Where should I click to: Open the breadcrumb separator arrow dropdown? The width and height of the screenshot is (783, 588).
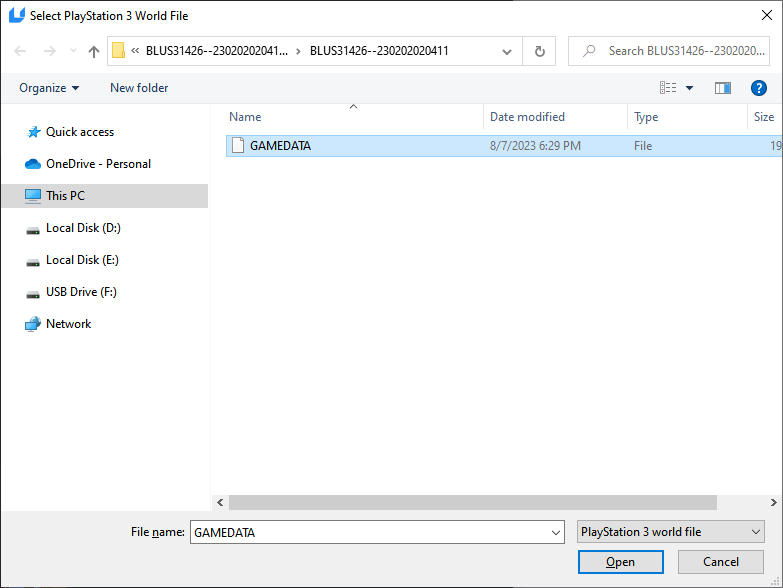point(298,51)
